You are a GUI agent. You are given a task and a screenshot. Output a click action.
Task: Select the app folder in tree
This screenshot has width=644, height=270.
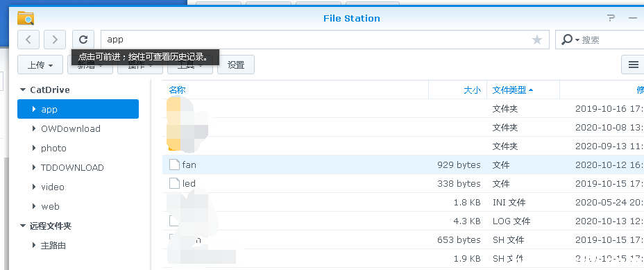point(78,109)
